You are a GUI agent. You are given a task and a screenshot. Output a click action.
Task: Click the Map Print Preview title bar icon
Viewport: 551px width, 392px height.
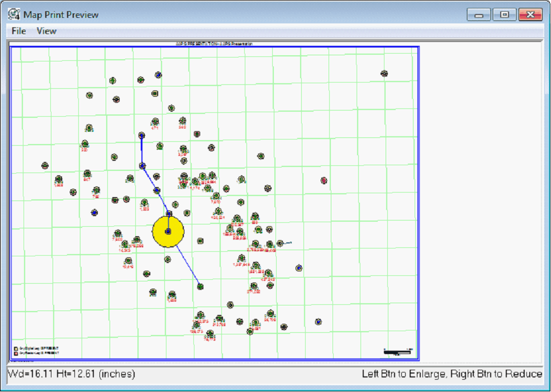pyautogui.click(x=14, y=14)
